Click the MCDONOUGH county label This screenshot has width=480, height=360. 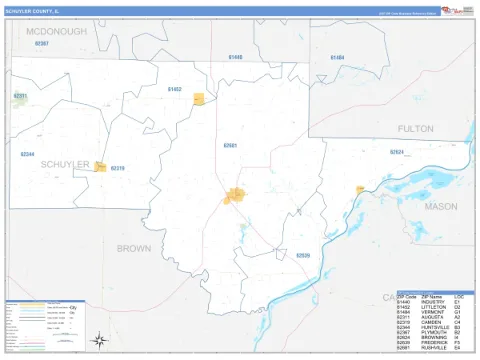point(57,32)
